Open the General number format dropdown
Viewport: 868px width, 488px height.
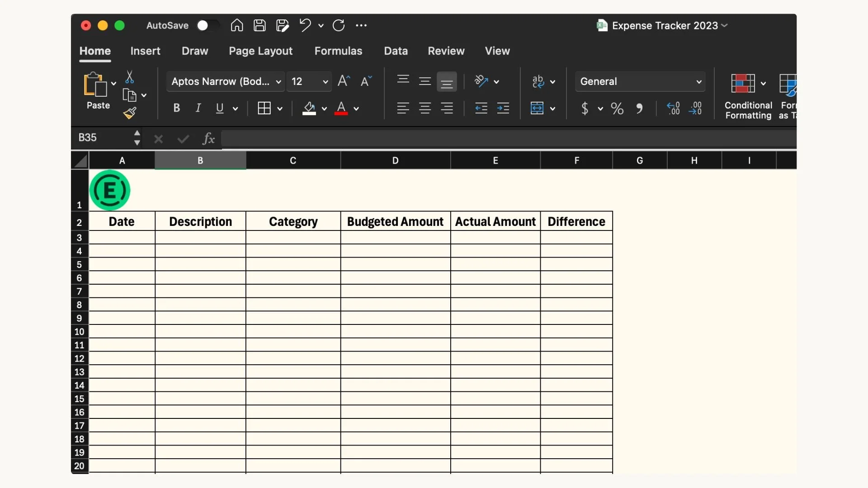(x=698, y=81)
